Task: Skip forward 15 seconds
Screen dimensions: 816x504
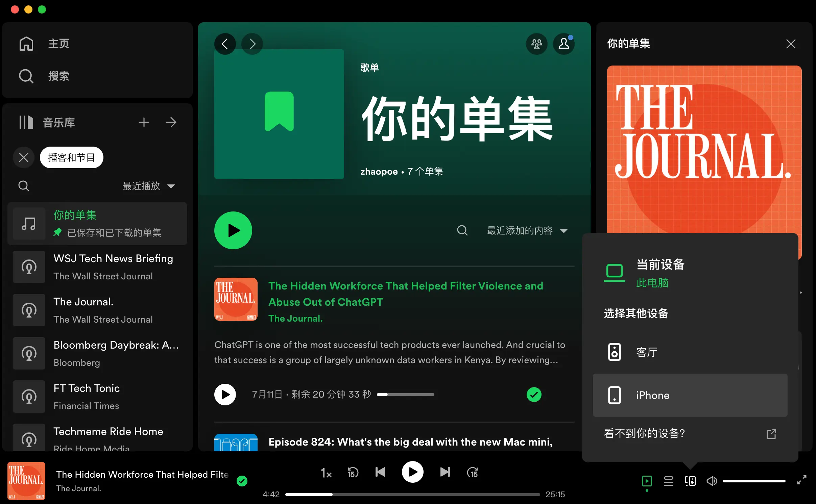Action: click(x=472, y=472)
